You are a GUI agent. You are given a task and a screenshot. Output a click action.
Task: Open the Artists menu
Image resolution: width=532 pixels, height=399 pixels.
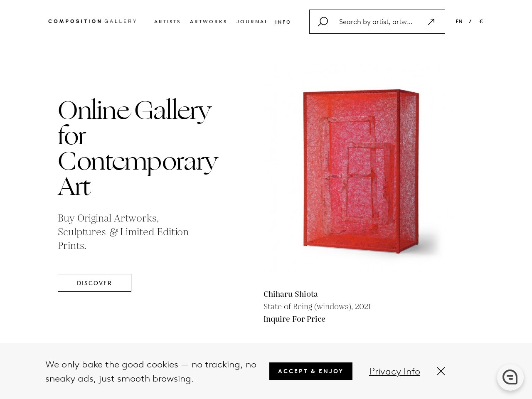(x=167, y=22)
